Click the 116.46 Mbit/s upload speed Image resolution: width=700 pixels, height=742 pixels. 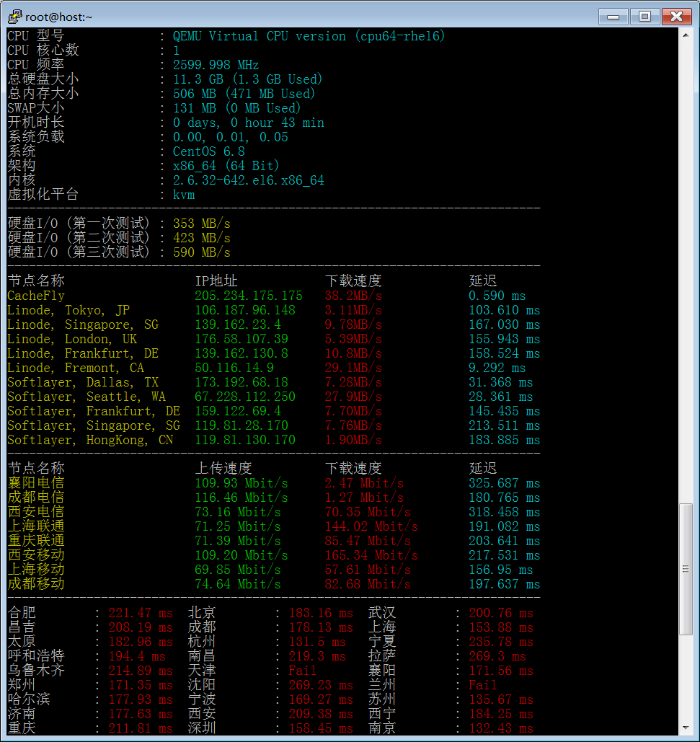(242, 498)
